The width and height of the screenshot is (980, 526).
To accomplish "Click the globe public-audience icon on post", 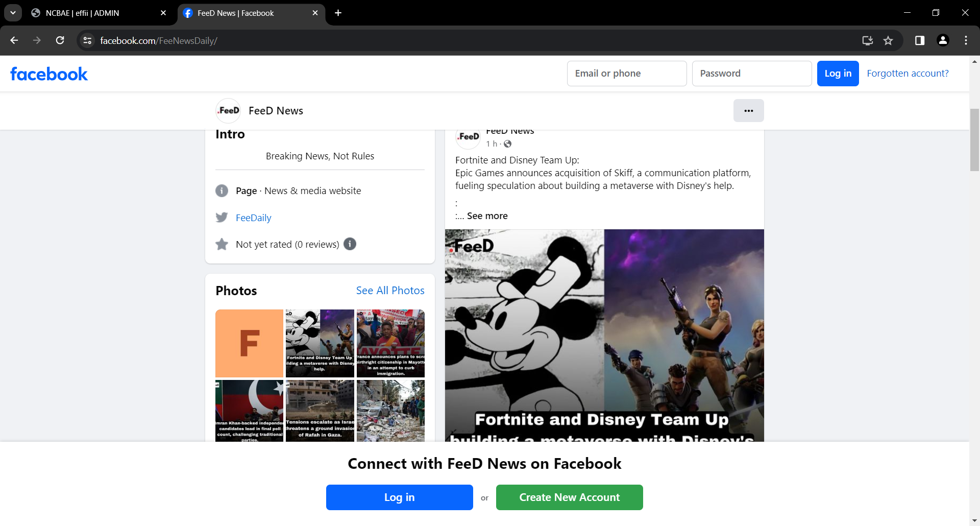I will pos(507,144).
